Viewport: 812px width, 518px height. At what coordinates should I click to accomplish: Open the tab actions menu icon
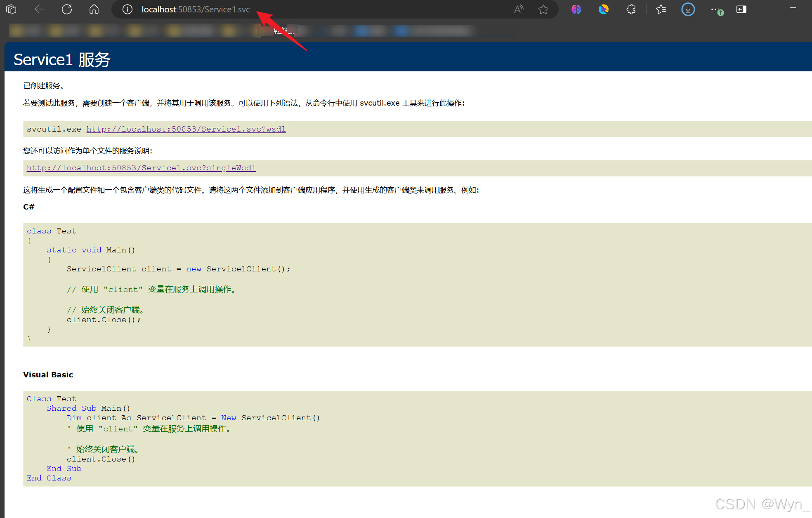click(12, 9)
